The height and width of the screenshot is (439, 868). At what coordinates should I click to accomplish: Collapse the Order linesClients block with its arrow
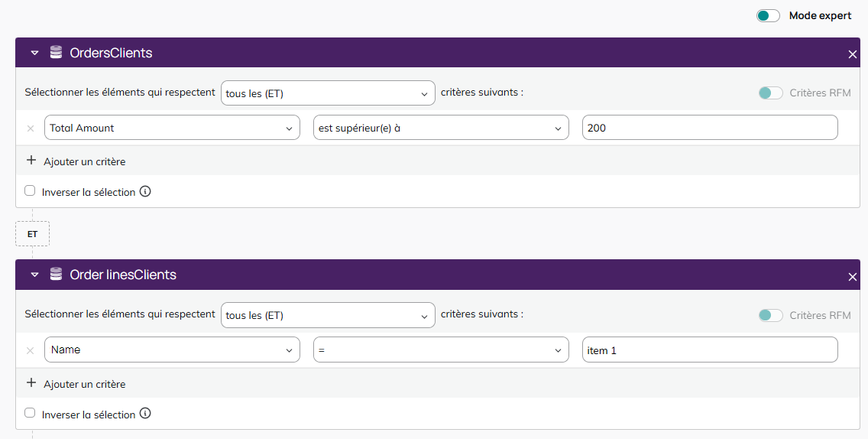point(34,275)
